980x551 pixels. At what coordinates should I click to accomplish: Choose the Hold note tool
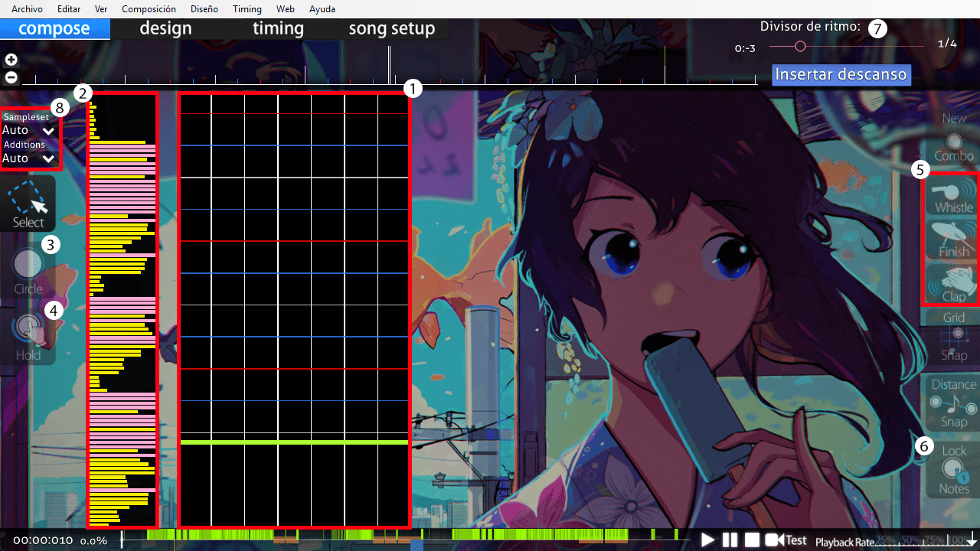(28, 337)
